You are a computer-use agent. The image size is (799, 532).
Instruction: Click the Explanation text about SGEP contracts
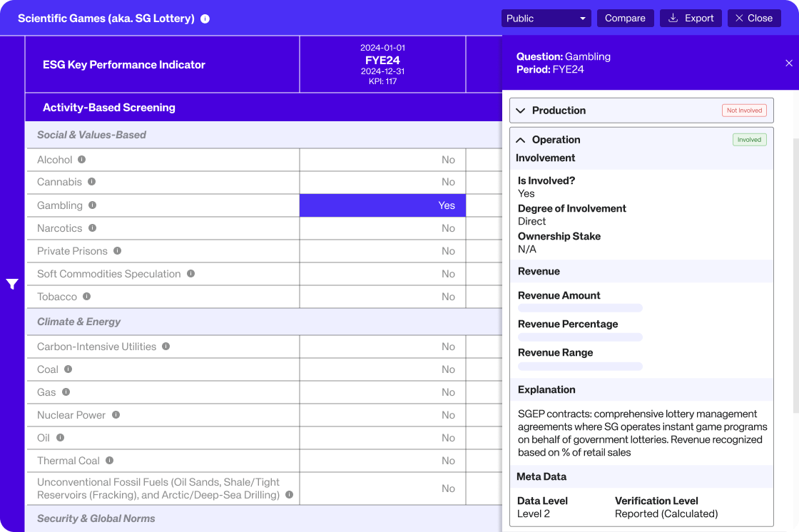643,433
